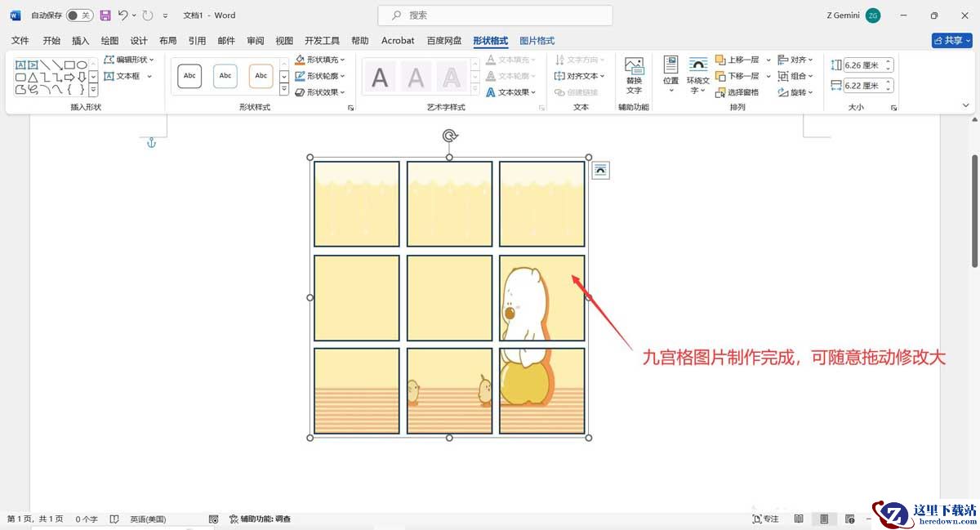
Task: Open the 文件 menu
Action: click(20, 40)
